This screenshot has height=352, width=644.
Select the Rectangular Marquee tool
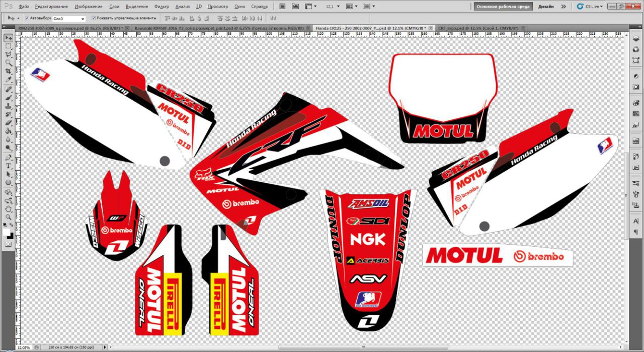pos(9,46)
